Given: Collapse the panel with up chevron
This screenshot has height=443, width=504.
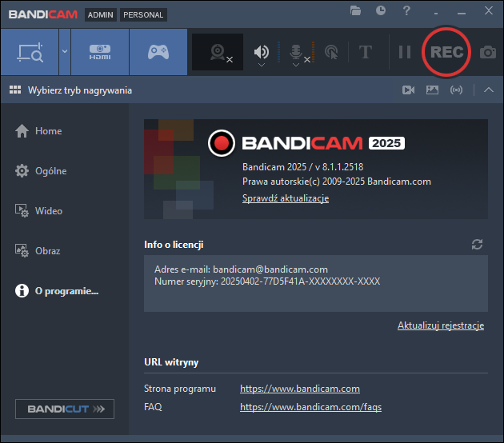Looking at the screenshot, I should [489, 90].
